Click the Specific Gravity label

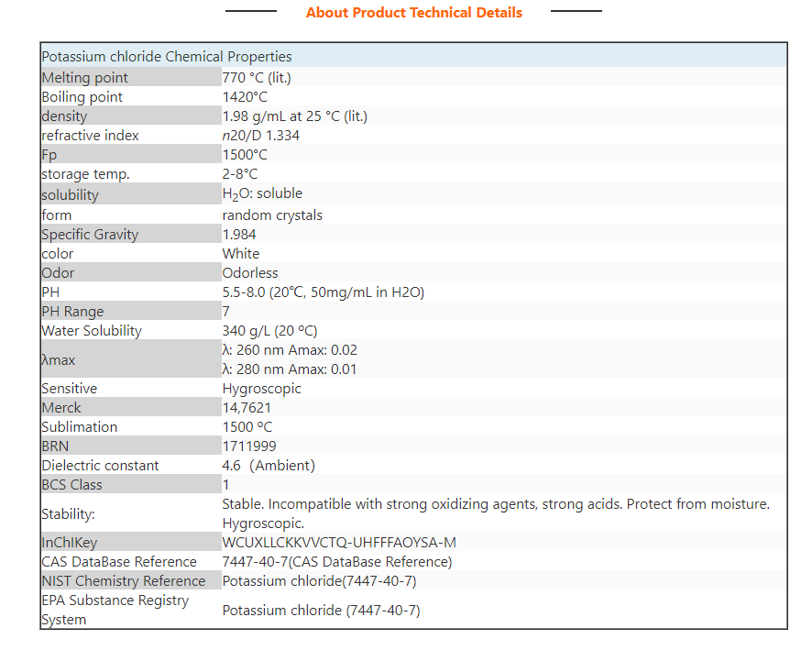click(90, 235)
